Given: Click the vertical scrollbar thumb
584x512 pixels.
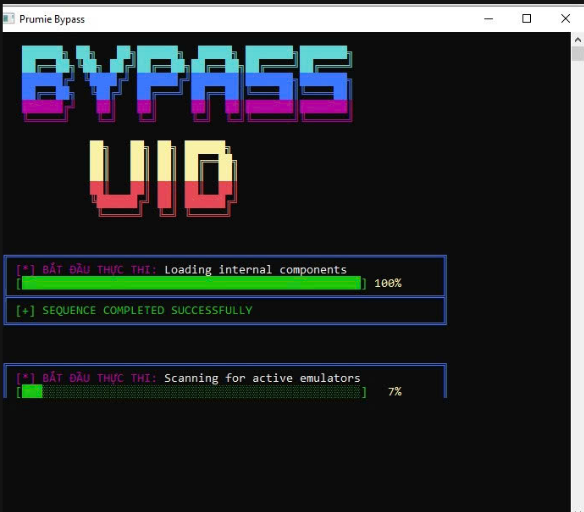Looking at the screenshot, I should point(578,54).
